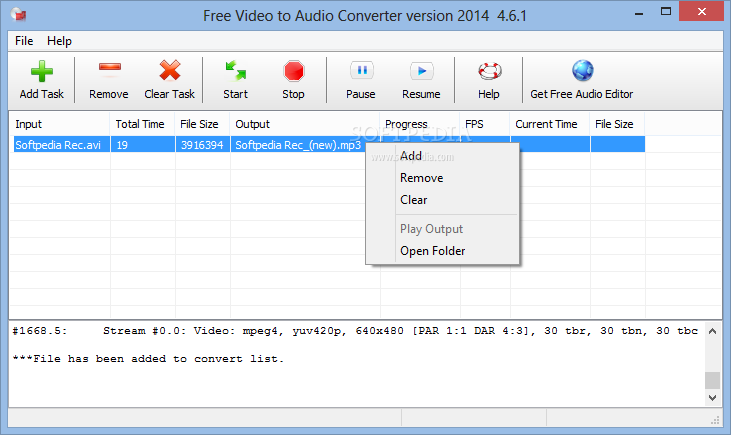Click the Input column header
Image resolution: width=731 pixels, height=435 pixels.
59,124
